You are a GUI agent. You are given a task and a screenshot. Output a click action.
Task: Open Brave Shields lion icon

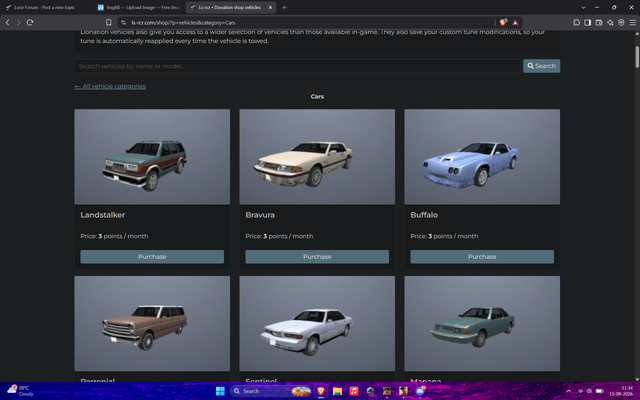503,22
